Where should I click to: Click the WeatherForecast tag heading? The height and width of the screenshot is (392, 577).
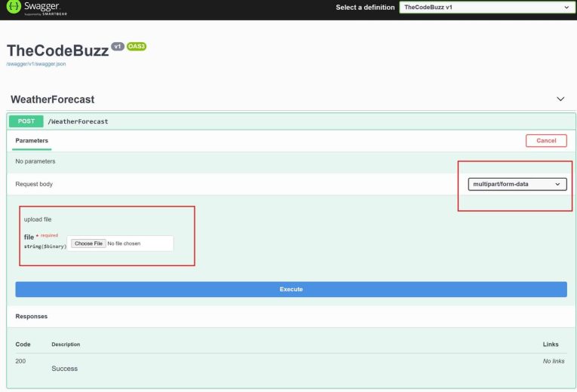tap(52, 100)
